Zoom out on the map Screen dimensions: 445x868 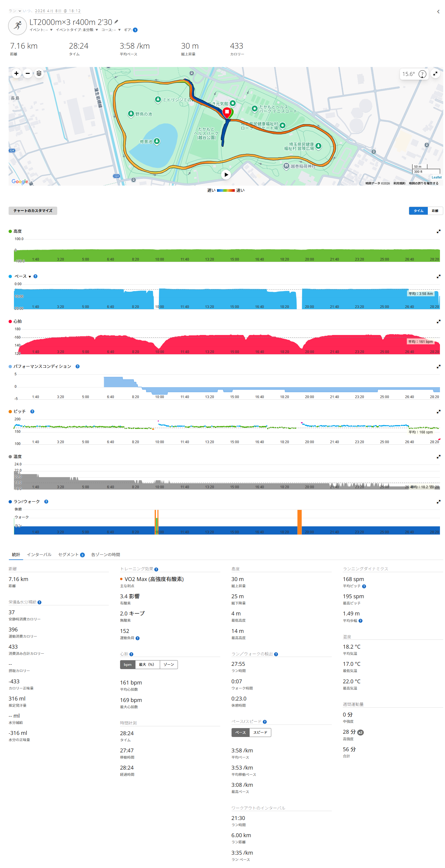[28, 74]
